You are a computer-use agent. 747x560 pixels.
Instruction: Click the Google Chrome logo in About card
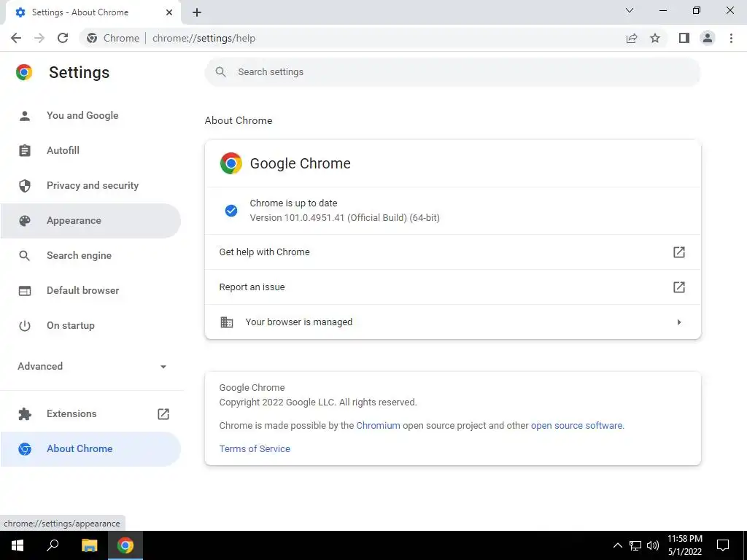231,163
